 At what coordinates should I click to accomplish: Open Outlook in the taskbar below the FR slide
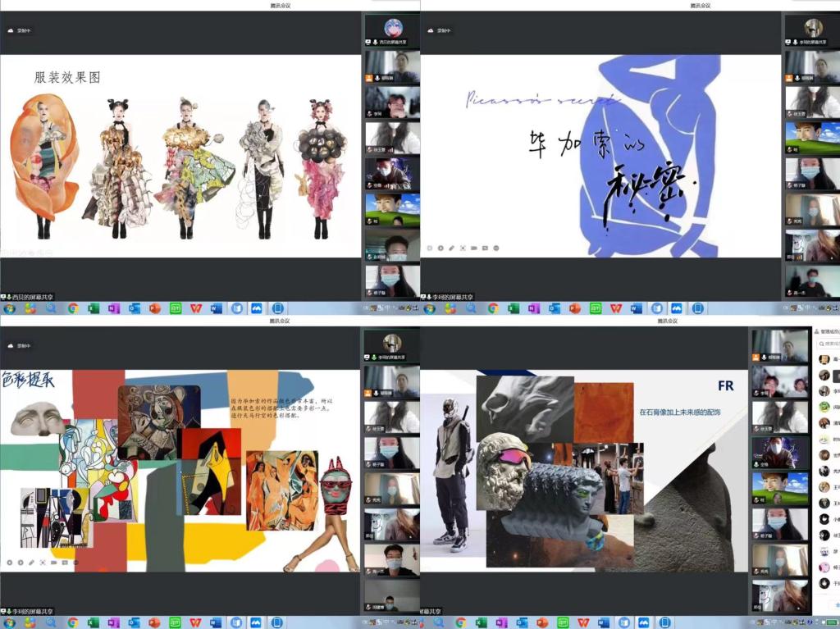pyautogui.click(x=522, y=622)
